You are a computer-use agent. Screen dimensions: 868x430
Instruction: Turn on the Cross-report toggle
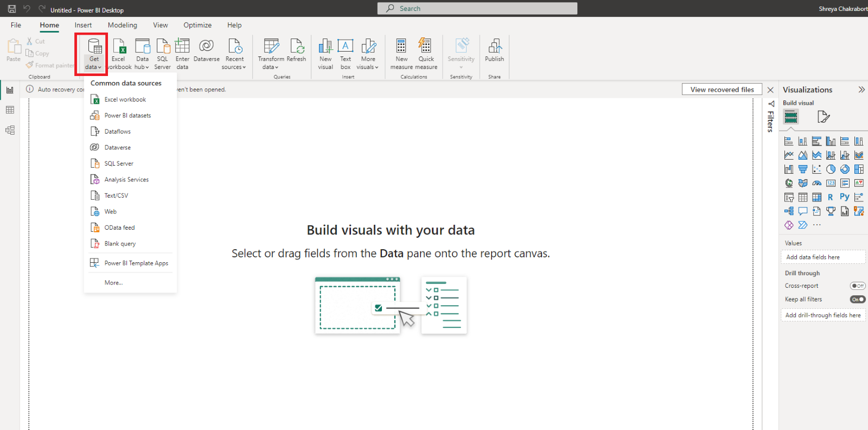click(857, 286)
